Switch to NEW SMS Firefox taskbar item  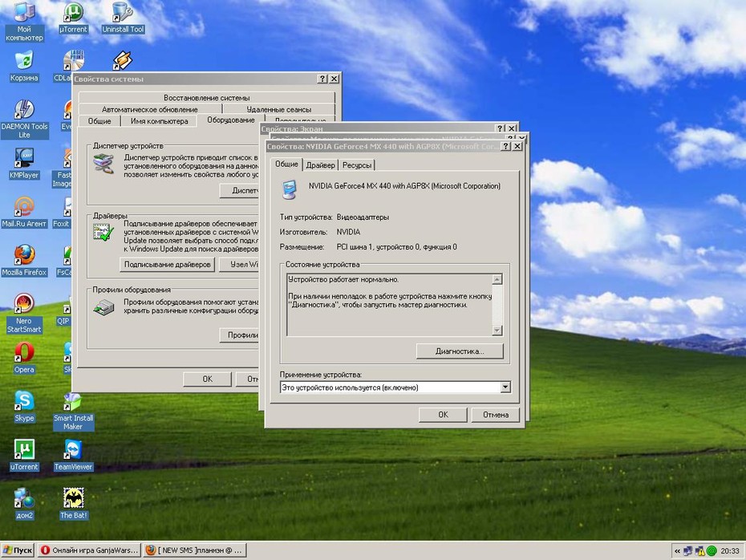[x=195, y=550]
